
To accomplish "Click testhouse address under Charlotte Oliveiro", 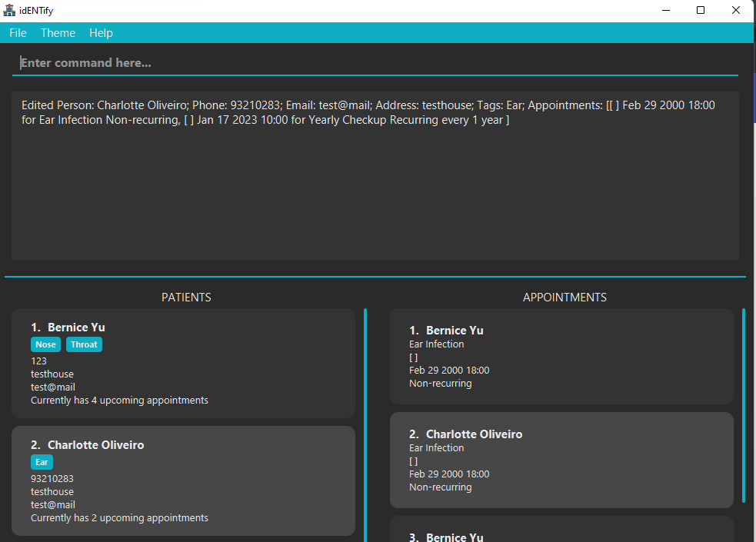I will coord(52,491).
